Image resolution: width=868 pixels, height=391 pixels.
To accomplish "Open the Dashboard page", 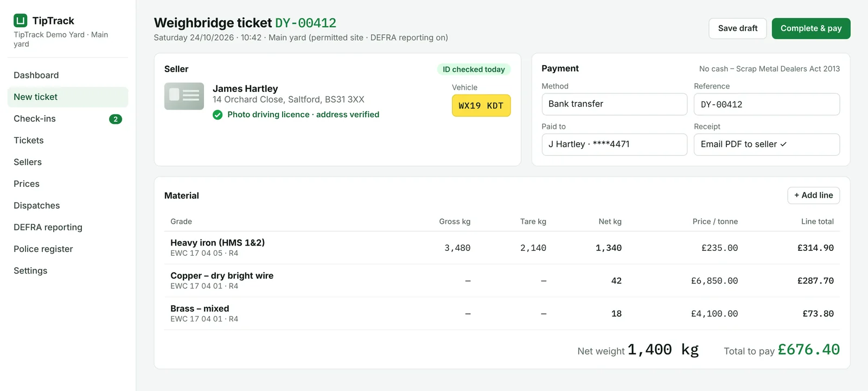I will [68, 75].
